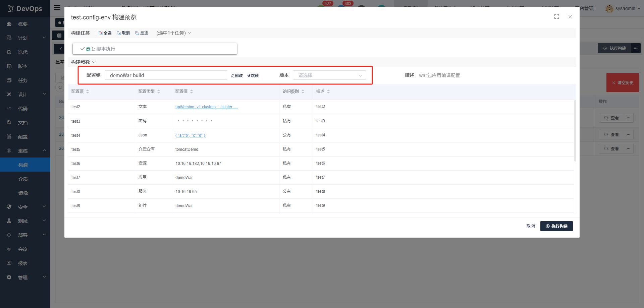Screen dimensions: 644x308
Task: Open the {"a":"b","c":"d"} Json value link
Action: (x=191, y=135)
